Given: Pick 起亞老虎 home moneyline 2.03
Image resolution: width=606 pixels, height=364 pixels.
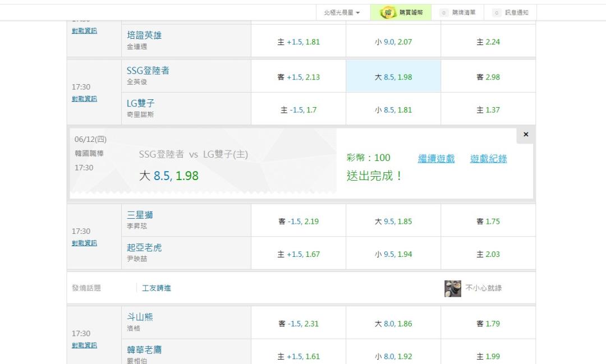Looking at the screenshot, I should pos(488,254).
